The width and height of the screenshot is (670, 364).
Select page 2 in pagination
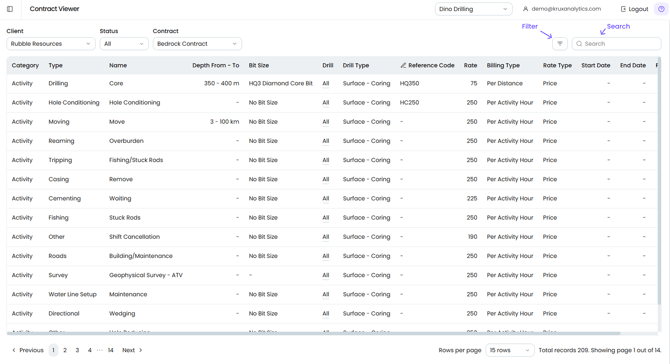tap(65, 350)
